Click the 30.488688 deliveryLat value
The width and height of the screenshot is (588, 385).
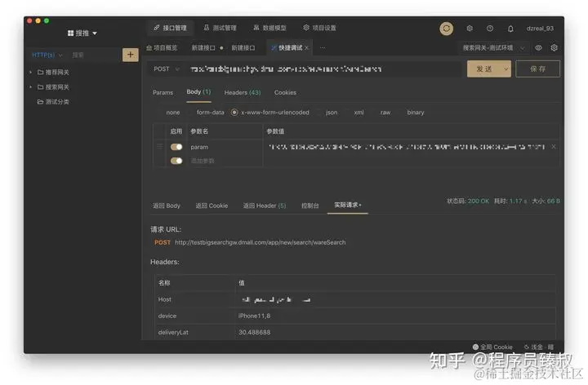(254, 332)
